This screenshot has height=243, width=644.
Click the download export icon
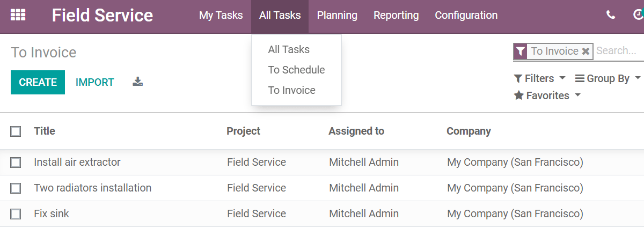pyautogui.click(x=138, y=82)
